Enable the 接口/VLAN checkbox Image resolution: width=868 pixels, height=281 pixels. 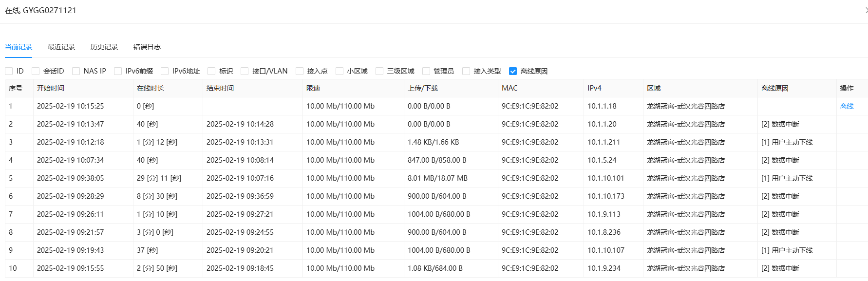[245, 71]
